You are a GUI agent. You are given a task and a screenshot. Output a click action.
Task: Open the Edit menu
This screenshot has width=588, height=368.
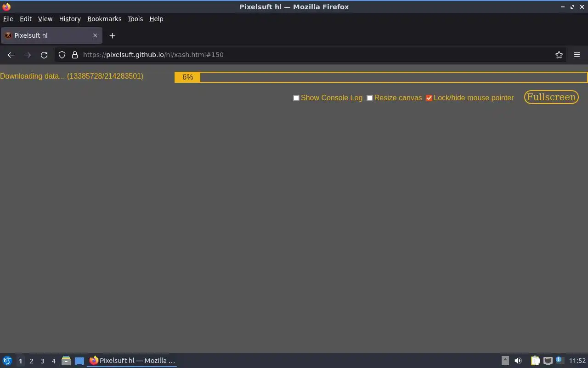point(26,19)
